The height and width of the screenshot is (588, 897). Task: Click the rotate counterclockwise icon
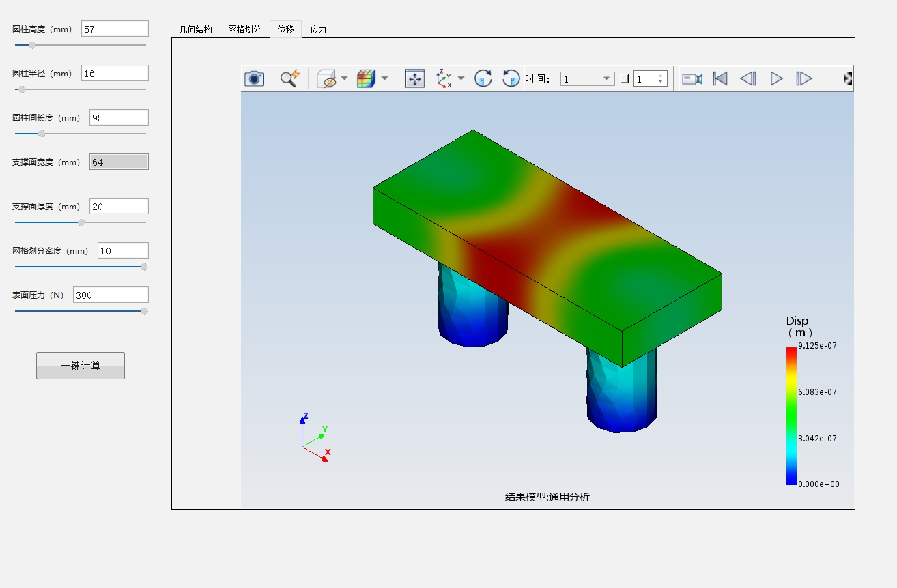pos(511,79)
